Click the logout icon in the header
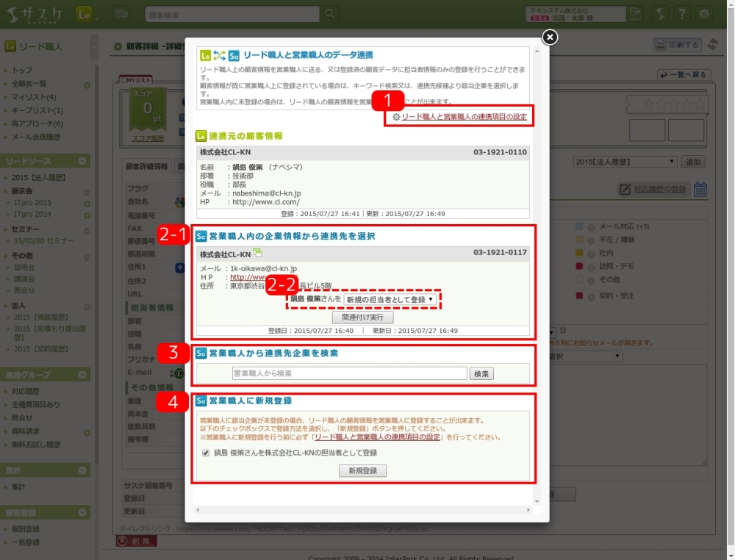This screenshot has height=560, width=735. 634,14
